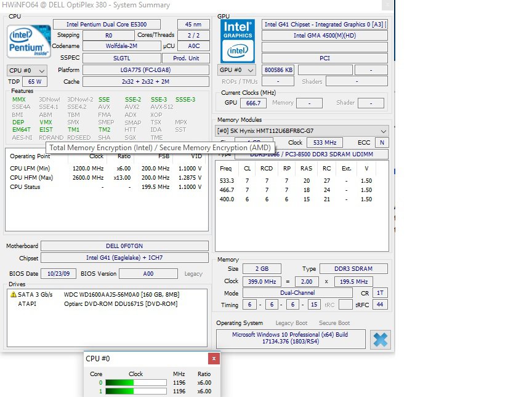Click the Wolfdale-2M codename field

121,46
